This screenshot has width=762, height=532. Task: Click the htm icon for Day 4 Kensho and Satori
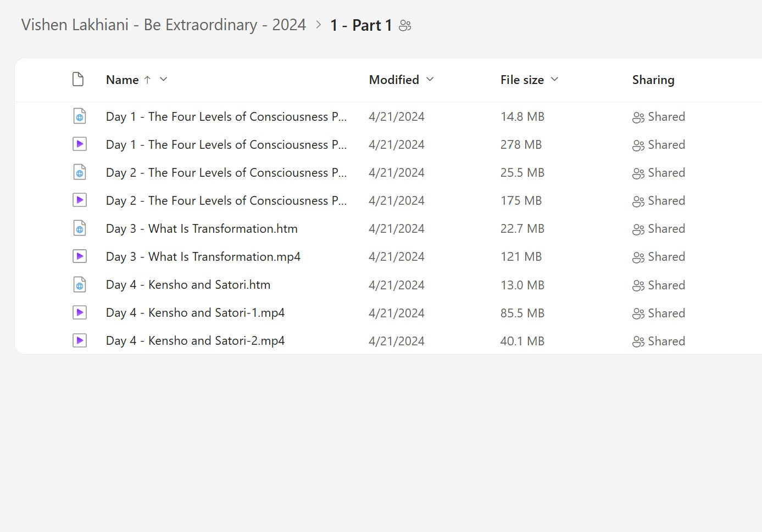tap(80, 284)
